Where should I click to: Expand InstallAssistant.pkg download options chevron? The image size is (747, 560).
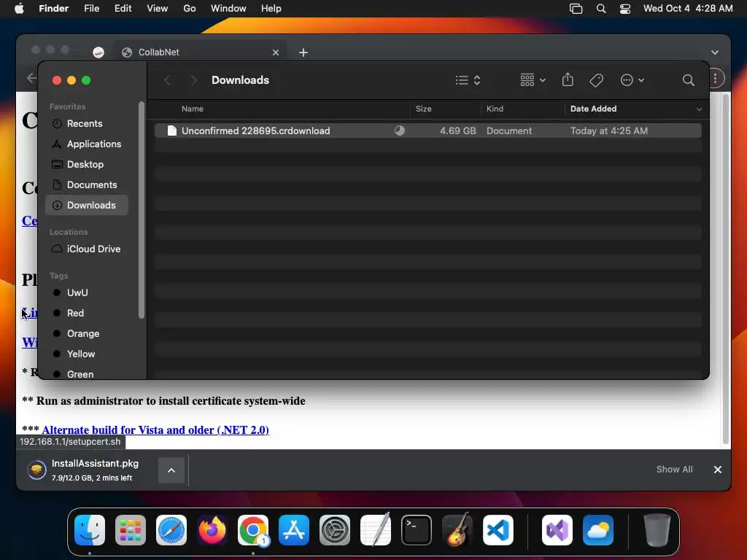click(171, 470)
